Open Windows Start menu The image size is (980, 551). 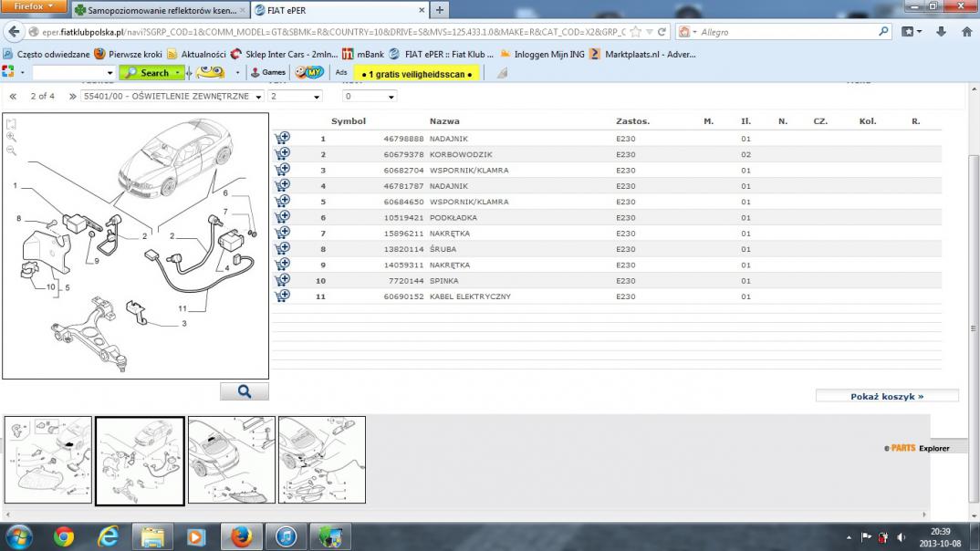tap(19, 536)
